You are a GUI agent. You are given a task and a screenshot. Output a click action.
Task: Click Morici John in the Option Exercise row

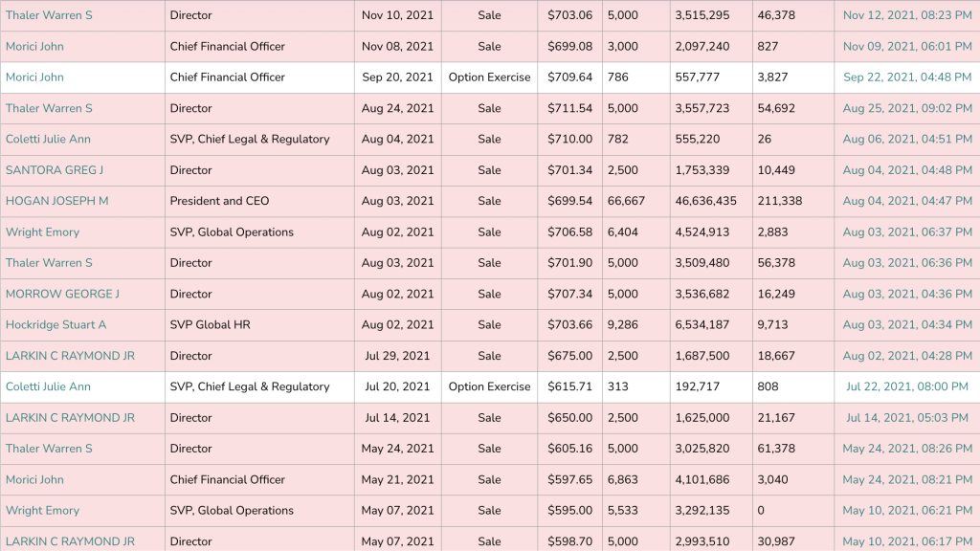point(34,77)
